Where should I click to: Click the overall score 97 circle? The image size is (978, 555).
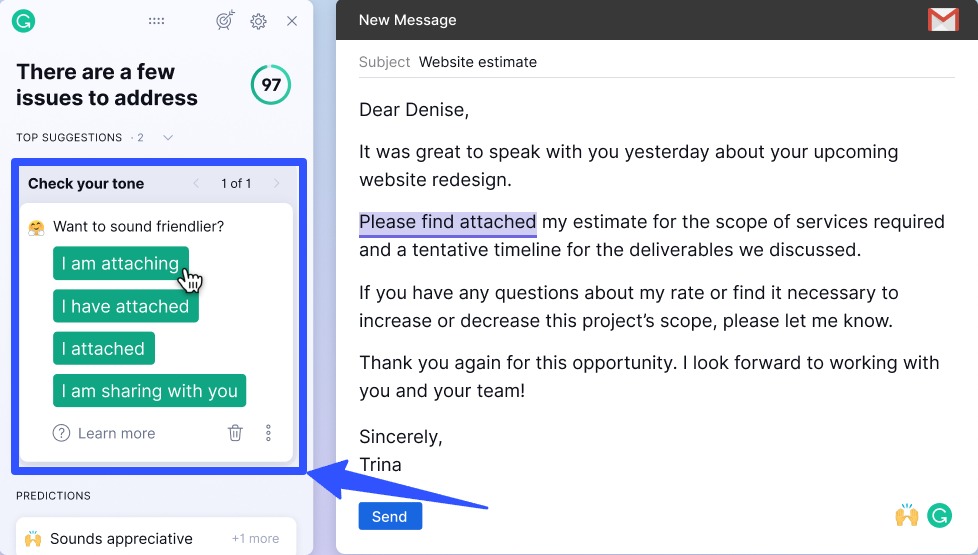click(271, 85)
